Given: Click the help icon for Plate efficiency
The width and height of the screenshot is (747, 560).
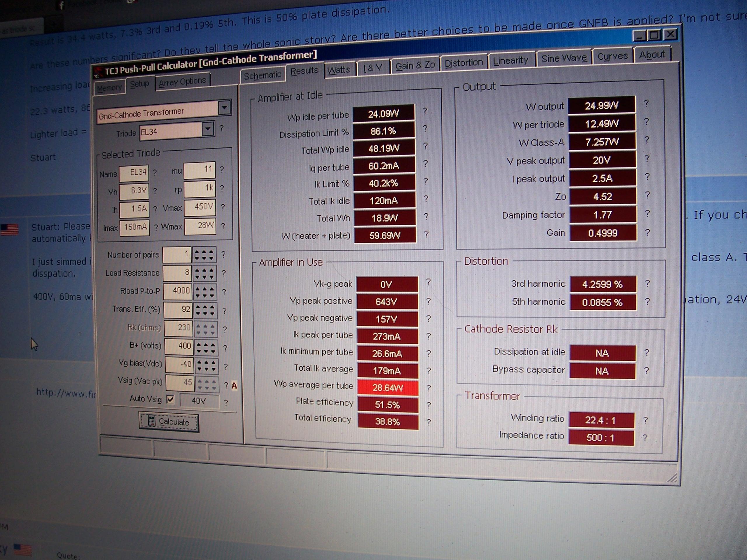Looking at the screenshot, I should (x=429, y=405).
